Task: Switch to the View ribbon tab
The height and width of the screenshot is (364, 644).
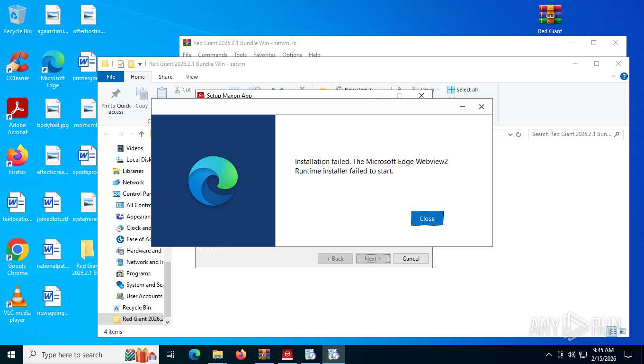Action: click(x=192, y=77)
